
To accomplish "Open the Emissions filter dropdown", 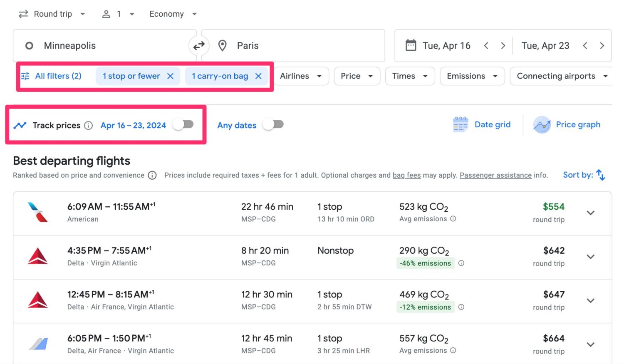I will point(472,76).
